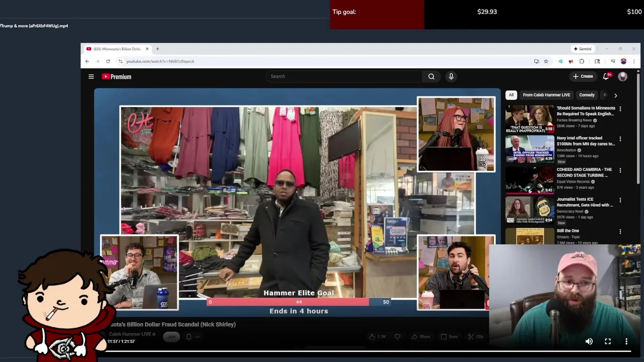This screenshot has width=644, height=362.
Task: Click install/cast icon in address bar
Action: (x=536, y=61)
